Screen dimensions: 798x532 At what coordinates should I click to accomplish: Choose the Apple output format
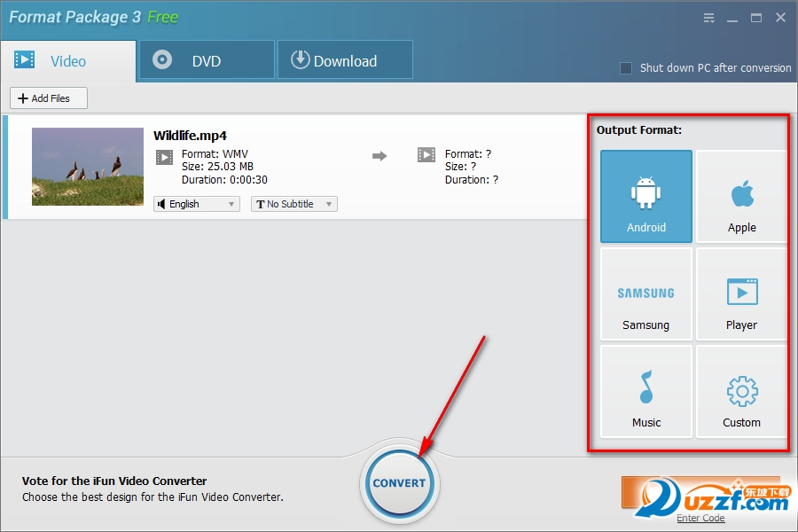point(741,196)
